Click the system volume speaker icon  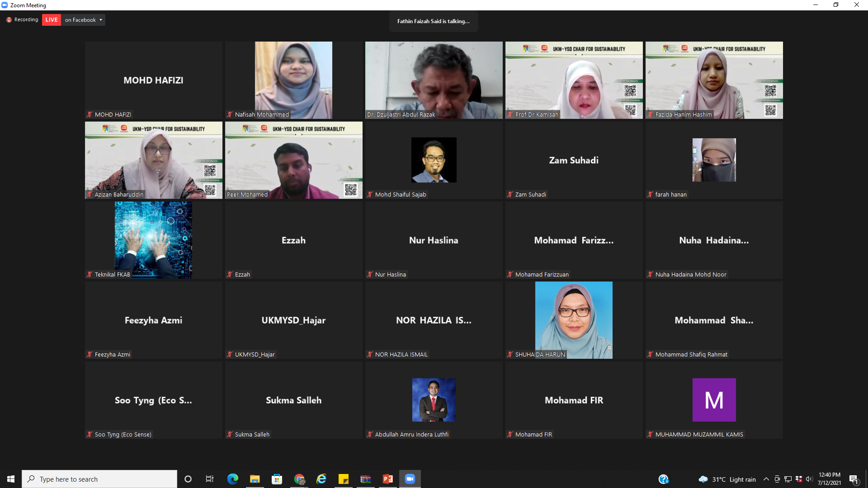pos(809,479)
